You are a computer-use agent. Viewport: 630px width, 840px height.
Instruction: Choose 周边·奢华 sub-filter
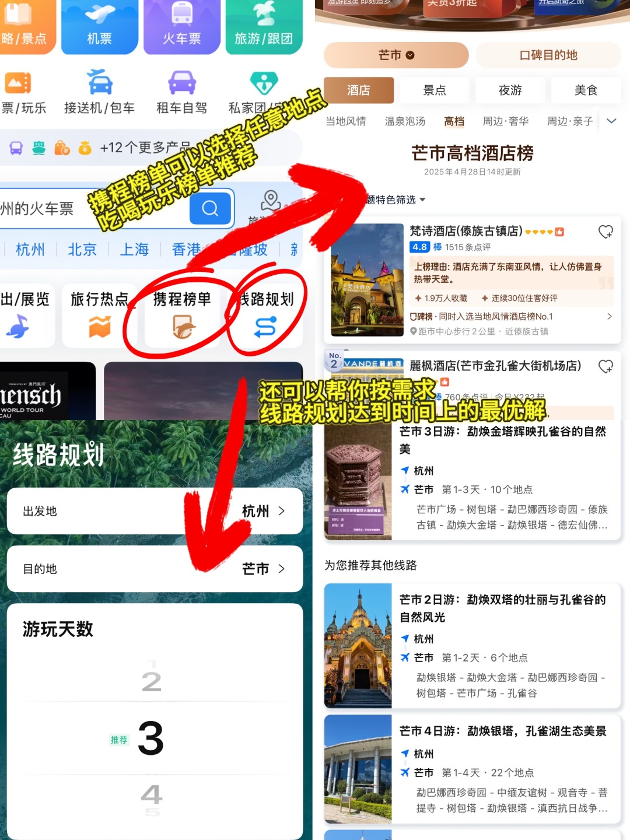tap(506, 121)
